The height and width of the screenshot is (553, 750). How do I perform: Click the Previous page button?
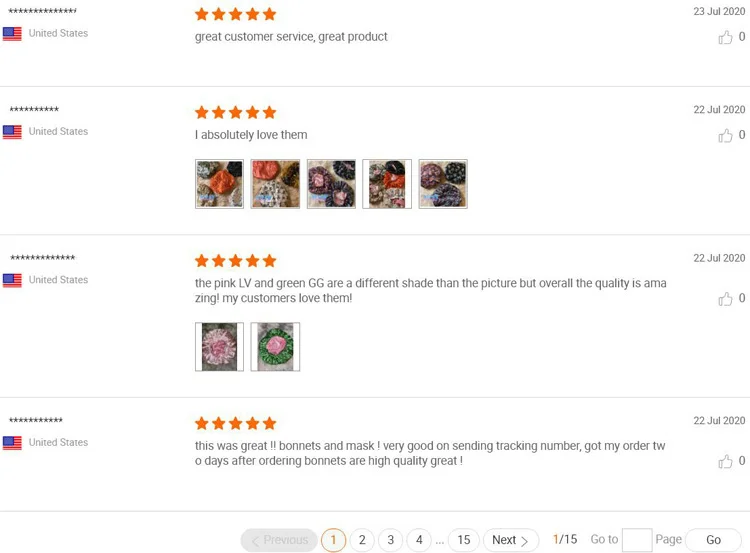[279, 540]
